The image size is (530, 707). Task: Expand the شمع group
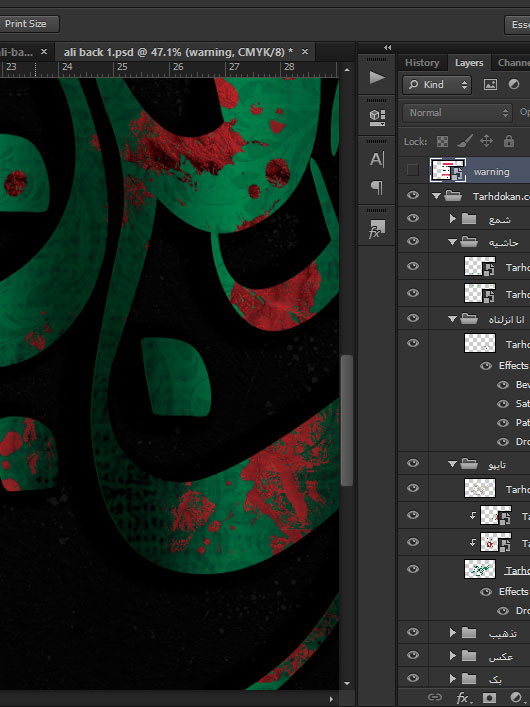(452, 219)
